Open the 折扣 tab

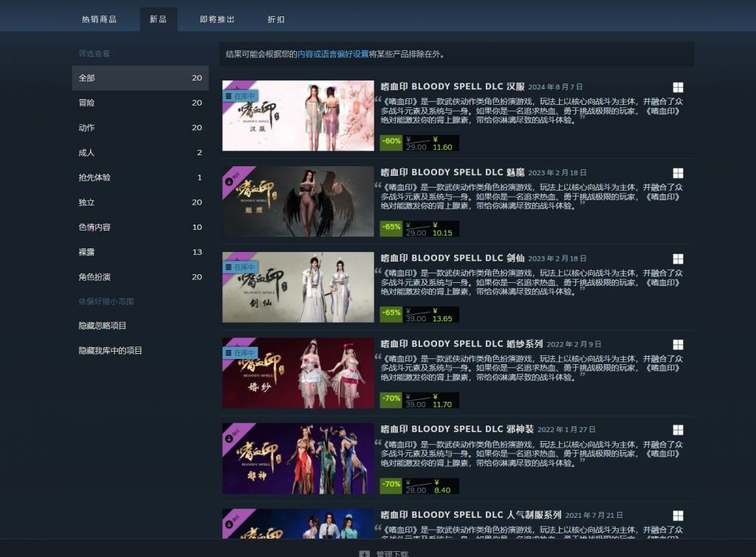click(277, 18)
